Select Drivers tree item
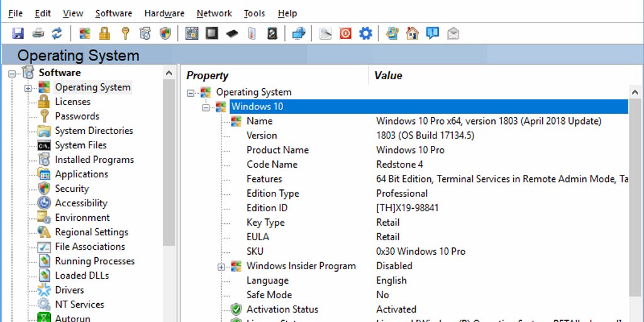The height and width of the screenshot is (322, 644). [69, 290]
